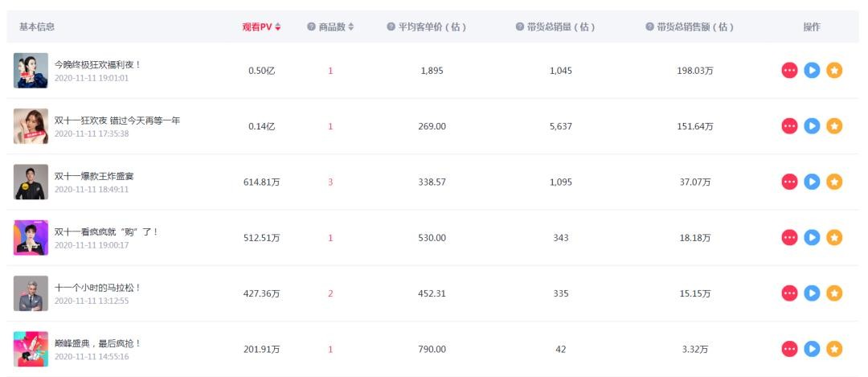868x377 pixels.
Task: Click product count 3 in 双十一爆款王炸盛宴 row
Action: coord(330,182)
